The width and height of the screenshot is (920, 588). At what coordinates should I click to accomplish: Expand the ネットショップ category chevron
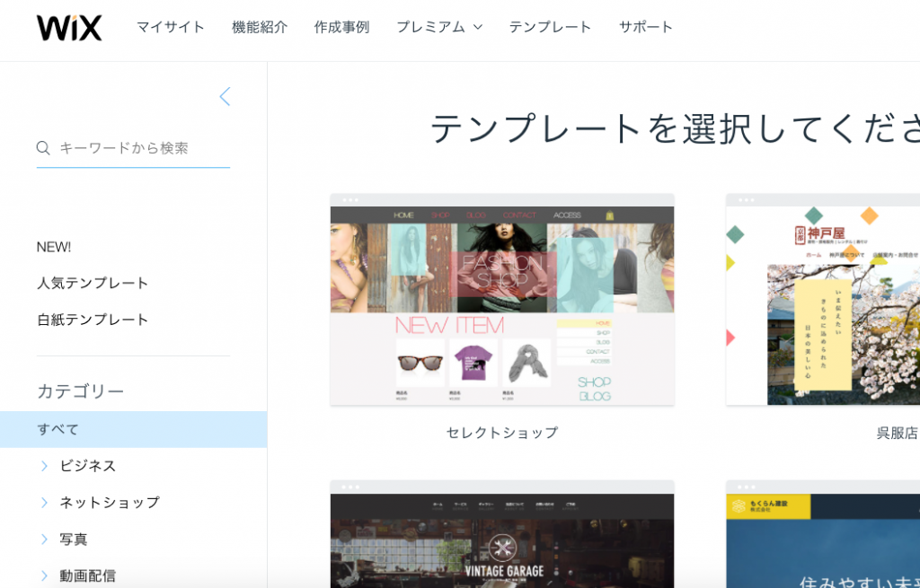pyautogui.click(x=44, y=503)
